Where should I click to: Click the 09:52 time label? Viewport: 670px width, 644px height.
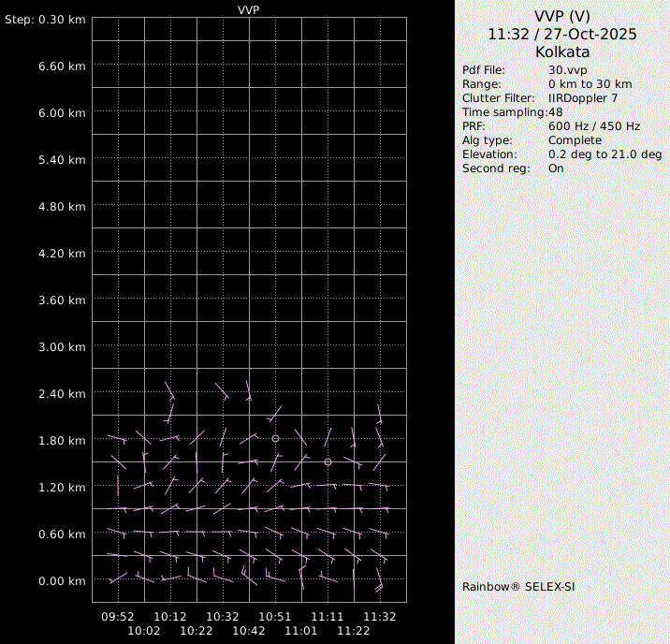tap(118, 617)
